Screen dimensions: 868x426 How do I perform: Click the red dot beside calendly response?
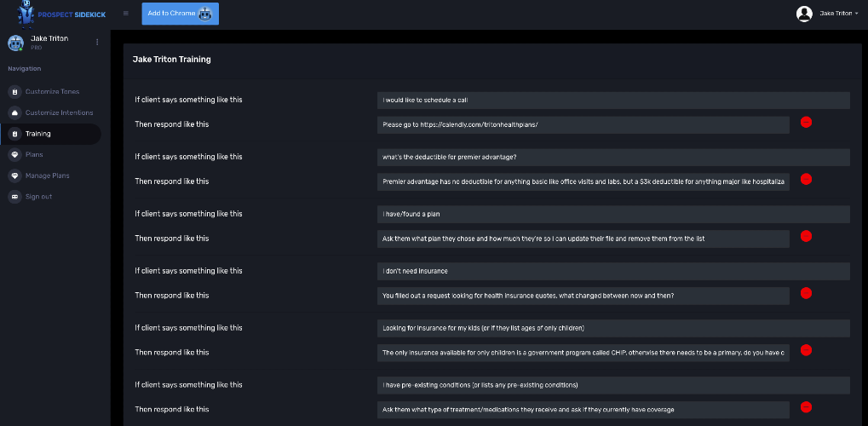point(806,122)
